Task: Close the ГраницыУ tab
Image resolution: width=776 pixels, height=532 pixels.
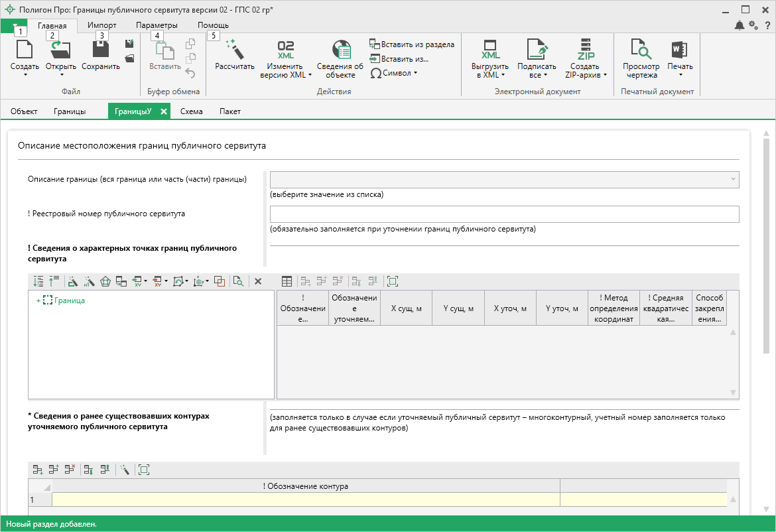Action: pyautogui.click(x=163, y=111)
